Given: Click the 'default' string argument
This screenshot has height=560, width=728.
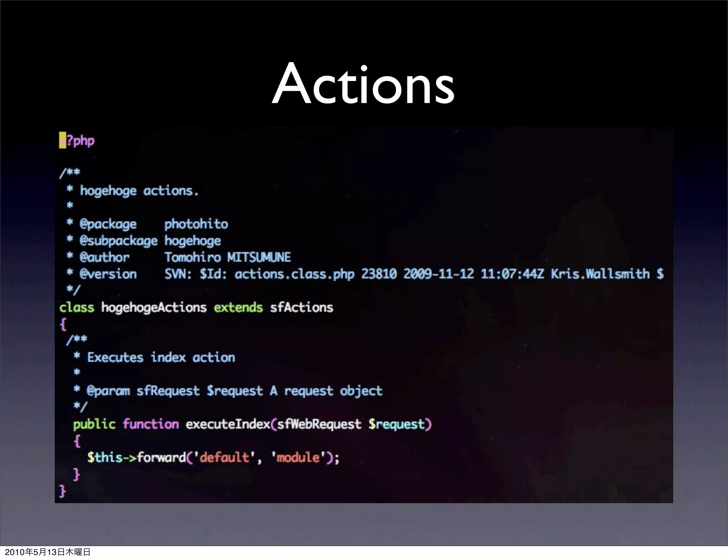Looking at the screenshot, I should [224, 457].
